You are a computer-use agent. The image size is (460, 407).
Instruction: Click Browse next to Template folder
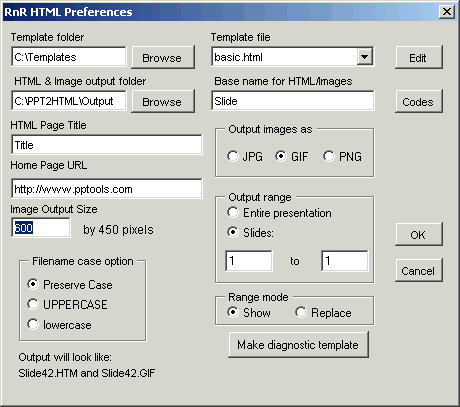point(163,58)
